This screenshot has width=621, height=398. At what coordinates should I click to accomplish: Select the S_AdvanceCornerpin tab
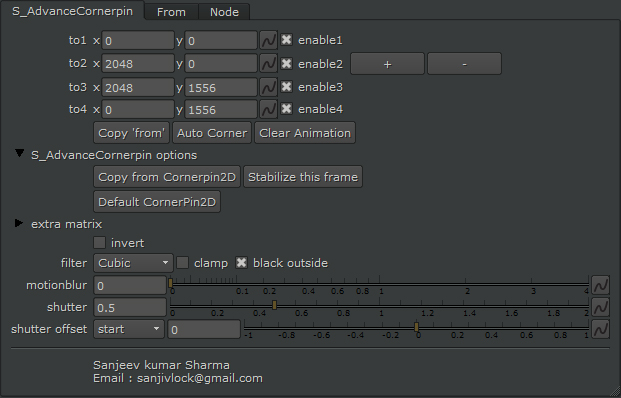72,11
